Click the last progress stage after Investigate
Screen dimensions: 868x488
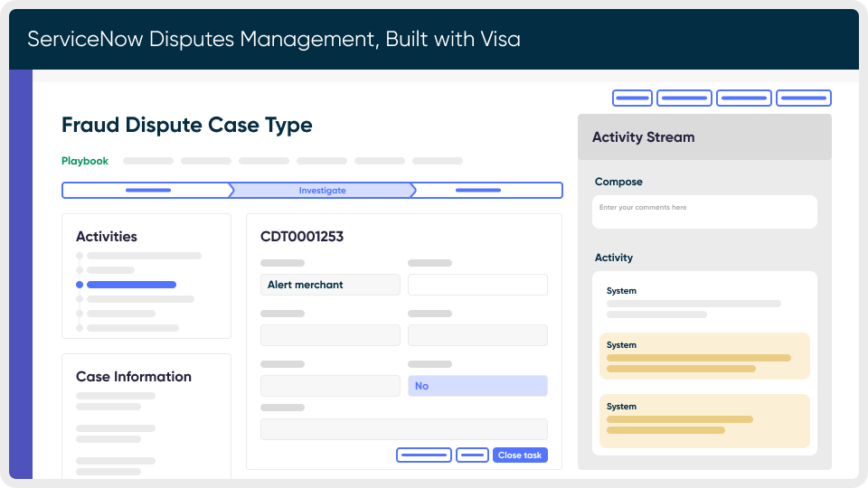tap(487, 191)
